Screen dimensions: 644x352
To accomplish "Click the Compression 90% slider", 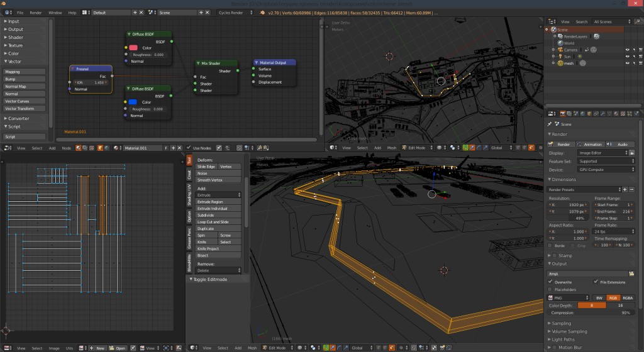I will coord(591,312).
